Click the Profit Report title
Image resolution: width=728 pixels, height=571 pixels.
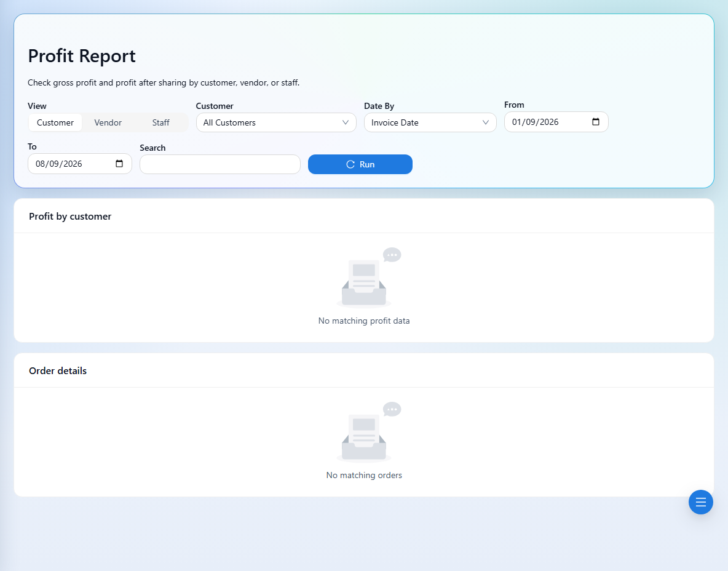(x=82, y=56)
